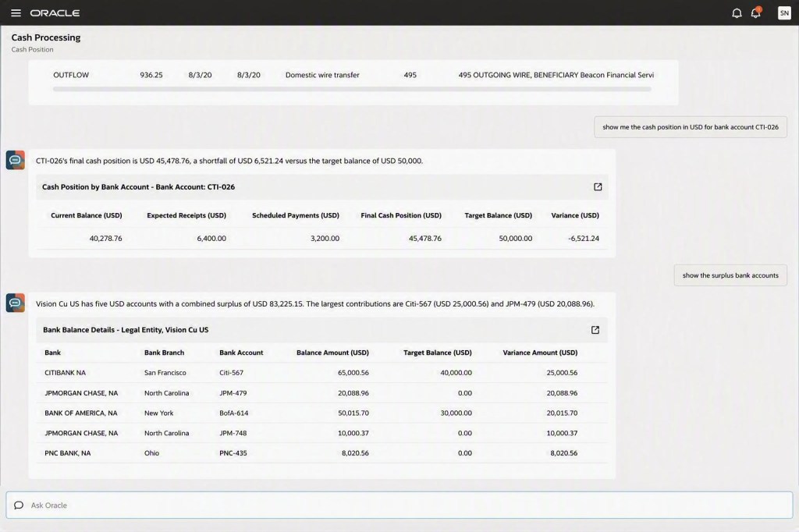Viewport: 799px width, 532px height.
Task: Click the BofA-614 bank account cell
Action: pyautogui.click(x=234, y=413)
